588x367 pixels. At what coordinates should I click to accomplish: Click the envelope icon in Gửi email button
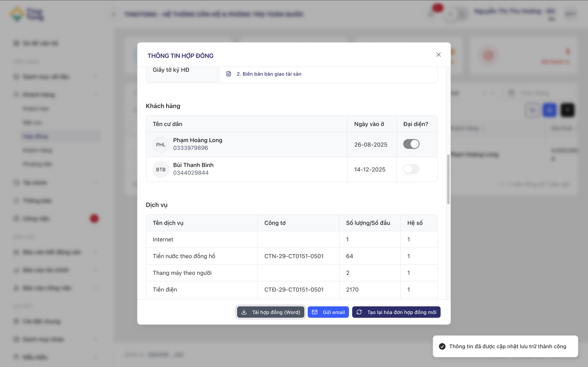pos(314,312)
